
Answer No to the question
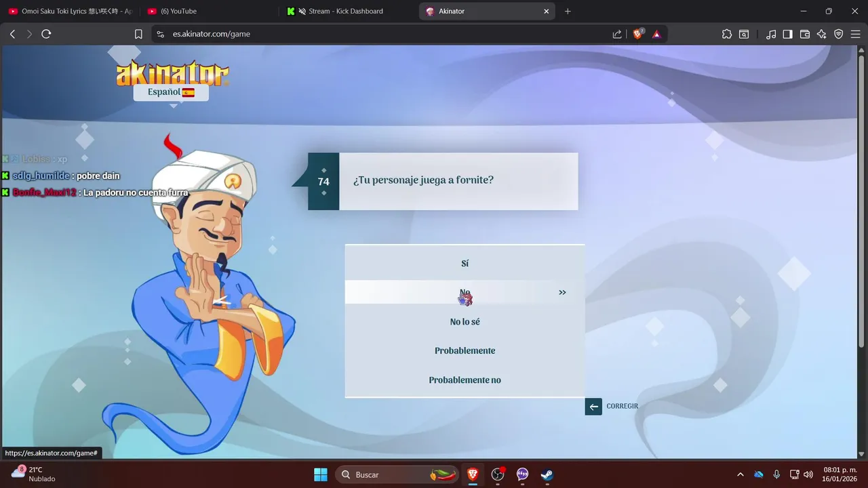(x=465, y=292)
